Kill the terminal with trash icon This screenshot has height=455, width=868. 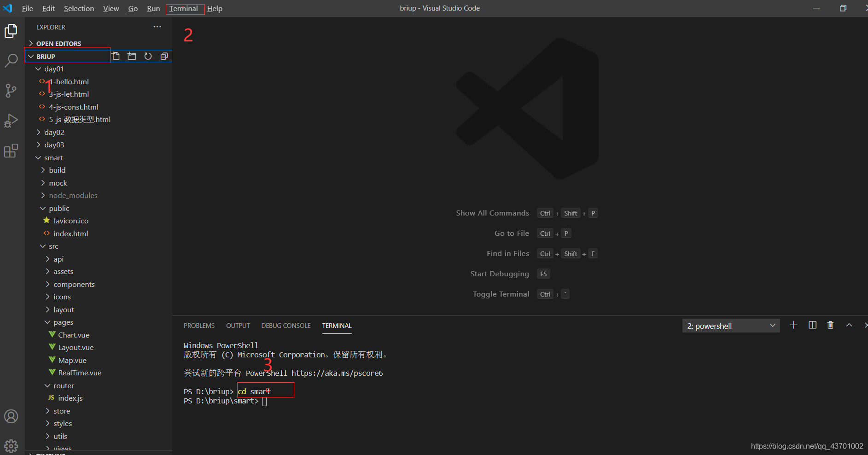pos(831,325)
